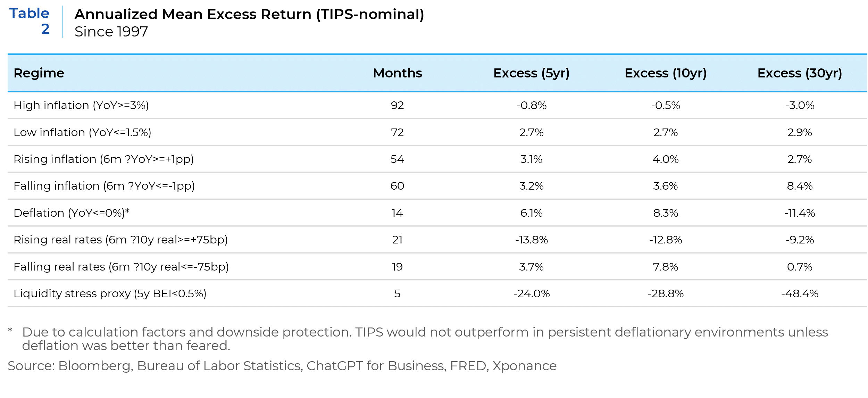Select the Excess (5yr) column header

[x=531, y=73]
